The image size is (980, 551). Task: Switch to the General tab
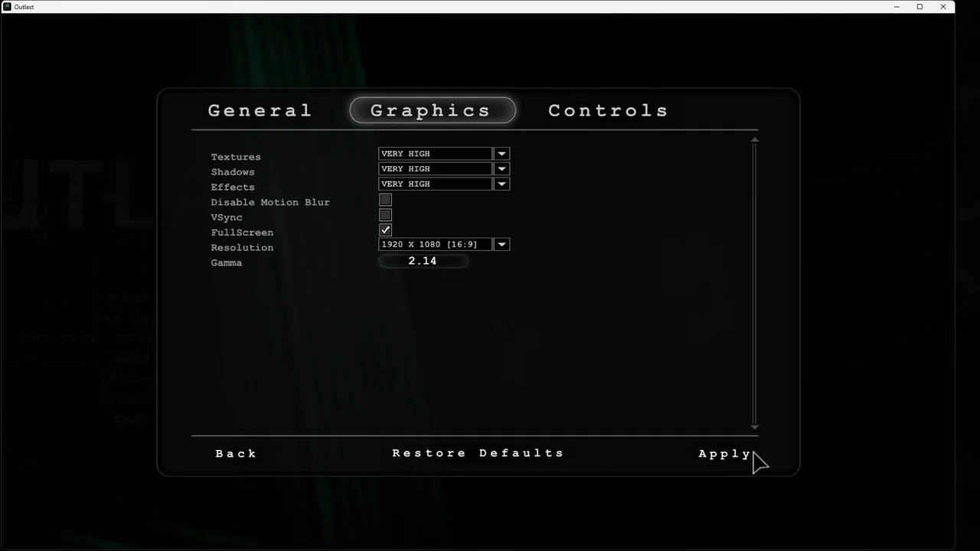click(x=260, y=110)
